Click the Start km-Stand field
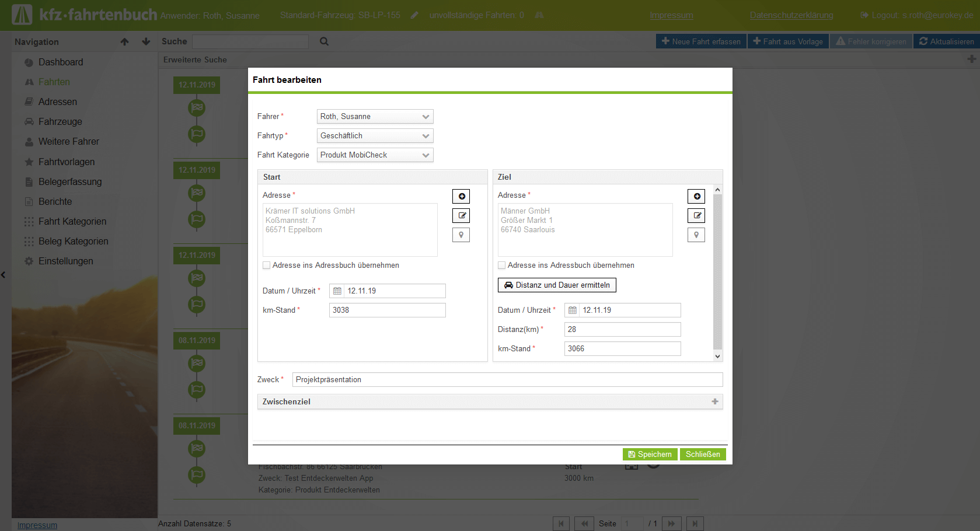The height and width of the screenshot is (531, 980). pyautogui.click(x=387, y=310)
